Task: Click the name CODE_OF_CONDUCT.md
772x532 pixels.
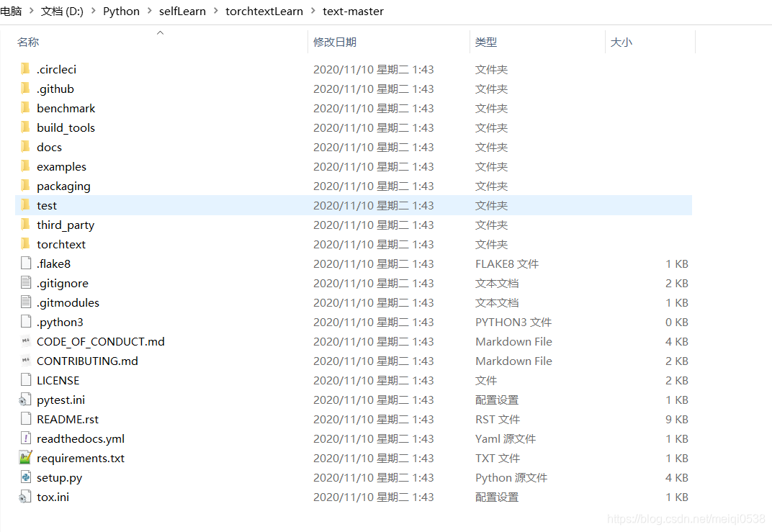Action: (x=100, y=341)
